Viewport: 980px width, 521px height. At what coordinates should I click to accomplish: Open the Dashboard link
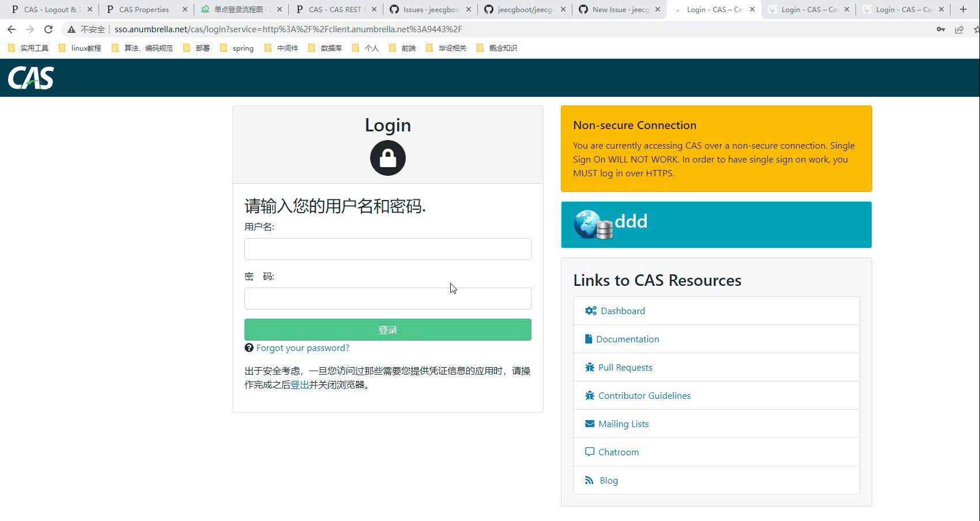pos(623,311)
